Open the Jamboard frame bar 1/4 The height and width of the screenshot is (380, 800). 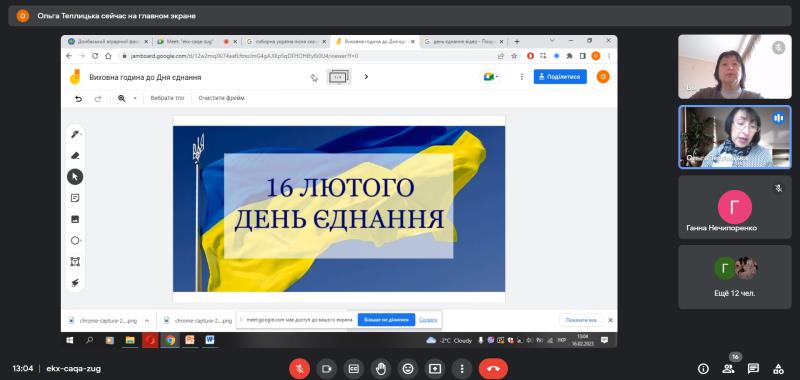point(338,77)
